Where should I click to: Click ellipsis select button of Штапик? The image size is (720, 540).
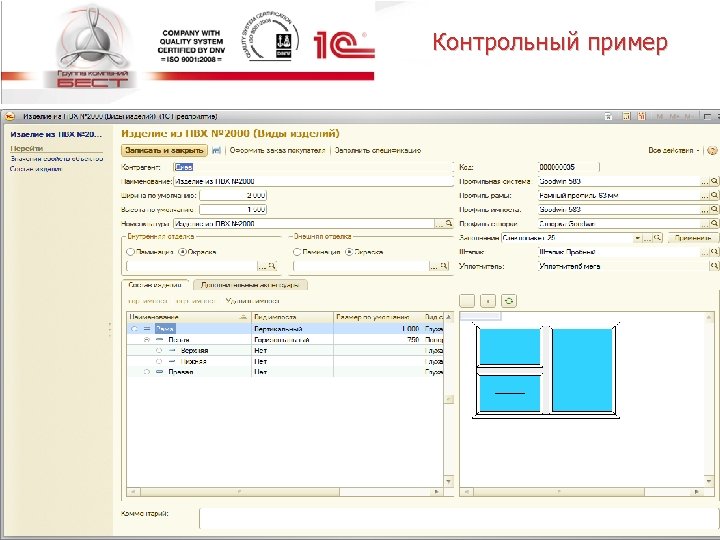coord(705,252)
